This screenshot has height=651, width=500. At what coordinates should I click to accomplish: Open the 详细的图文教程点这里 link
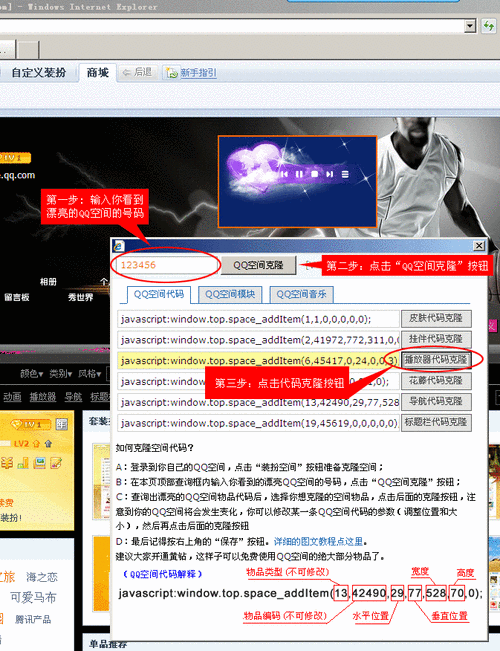[319, 542]
